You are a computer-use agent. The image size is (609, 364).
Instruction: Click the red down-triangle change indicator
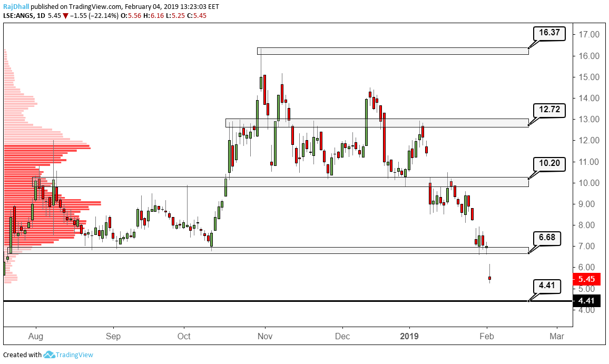coord(66,16)
